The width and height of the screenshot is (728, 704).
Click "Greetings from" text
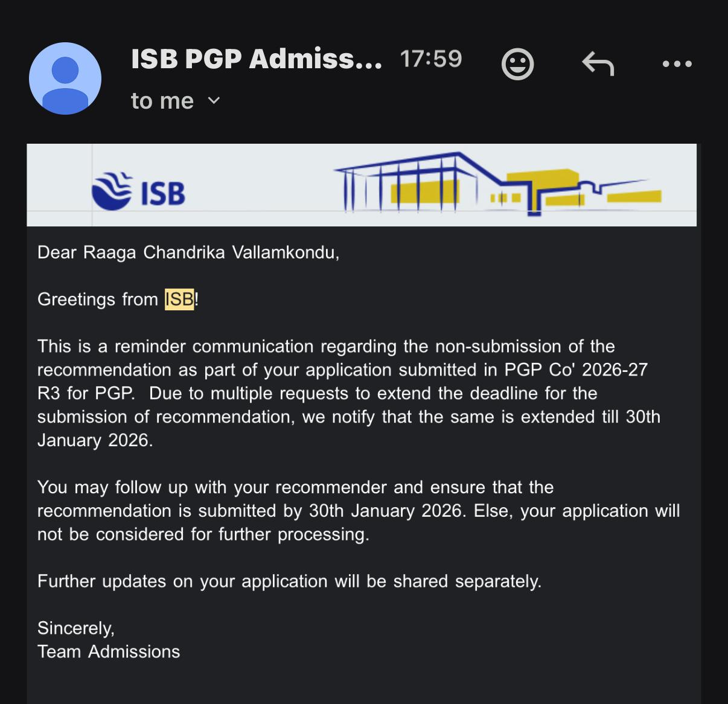coord(98,299)
